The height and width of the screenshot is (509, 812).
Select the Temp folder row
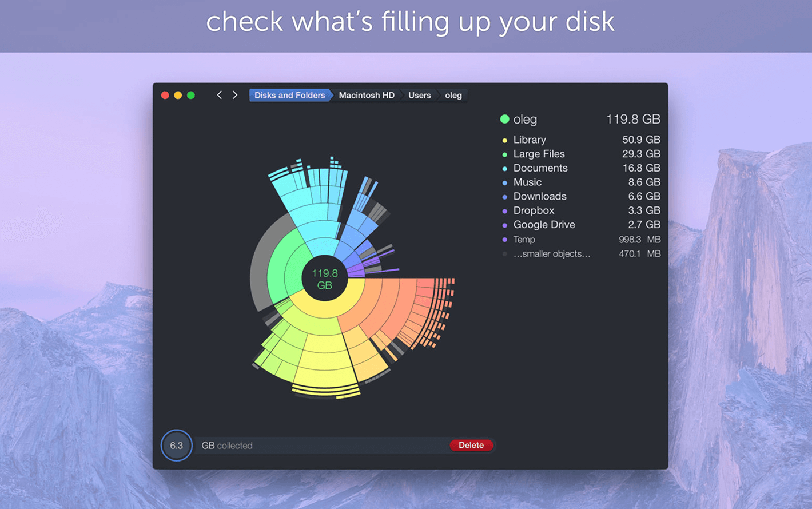point(581,240)
